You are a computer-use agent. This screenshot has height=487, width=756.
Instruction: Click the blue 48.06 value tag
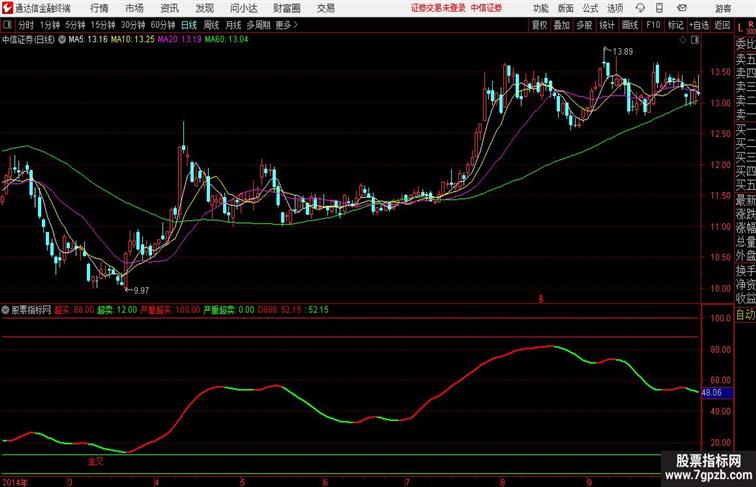(716, 393)
